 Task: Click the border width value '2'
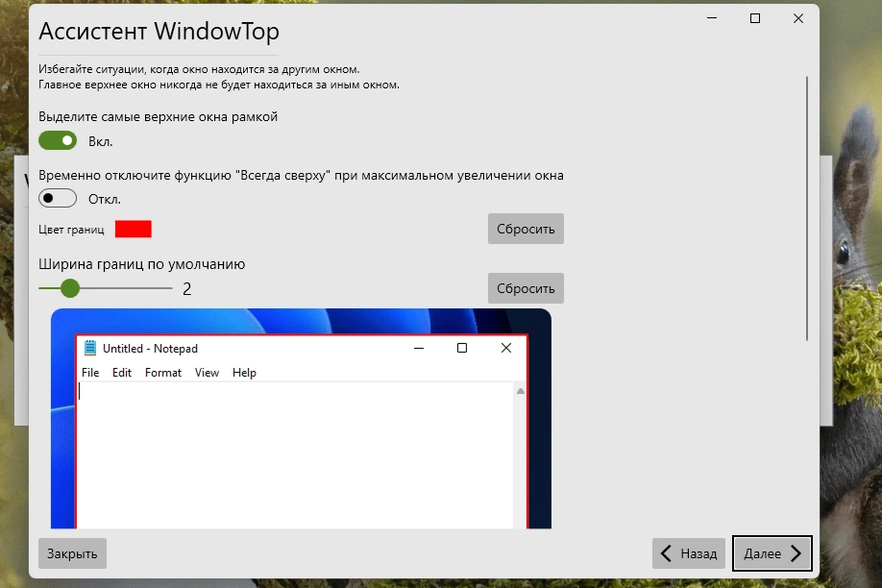click(x=186, y=288)
